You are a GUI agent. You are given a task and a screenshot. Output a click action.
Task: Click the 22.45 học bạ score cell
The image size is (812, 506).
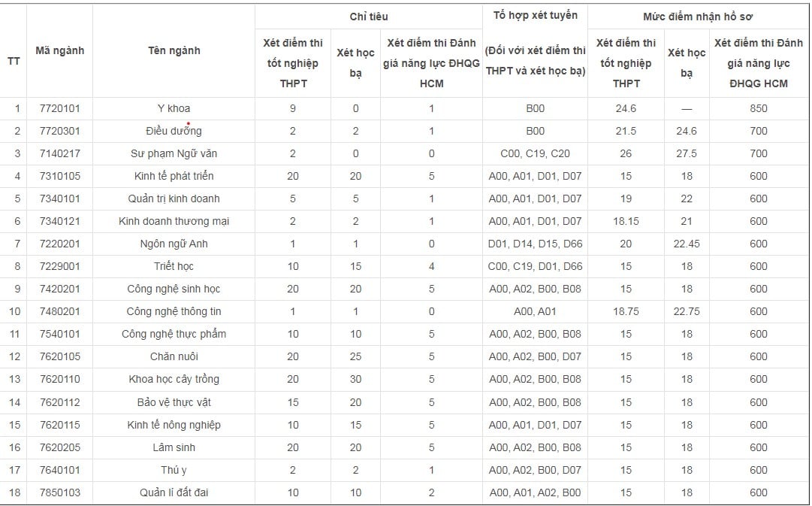click(x=686, y=244)
